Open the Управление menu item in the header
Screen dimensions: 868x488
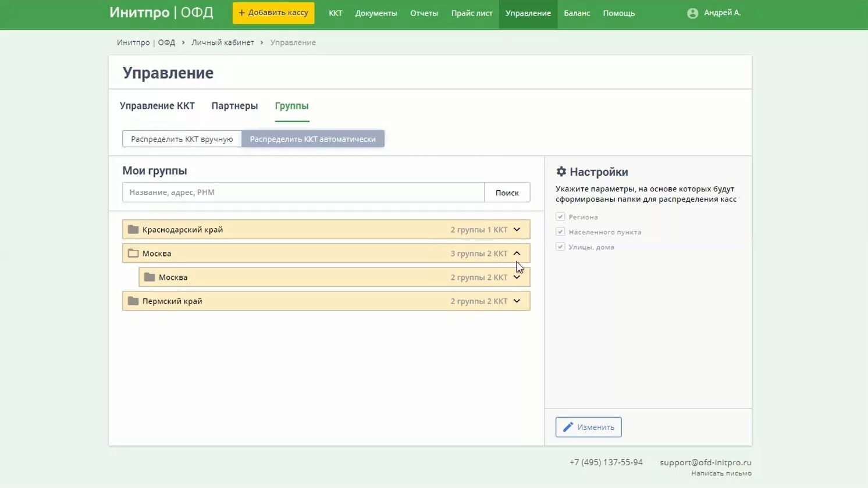click(x=528, y=13)
